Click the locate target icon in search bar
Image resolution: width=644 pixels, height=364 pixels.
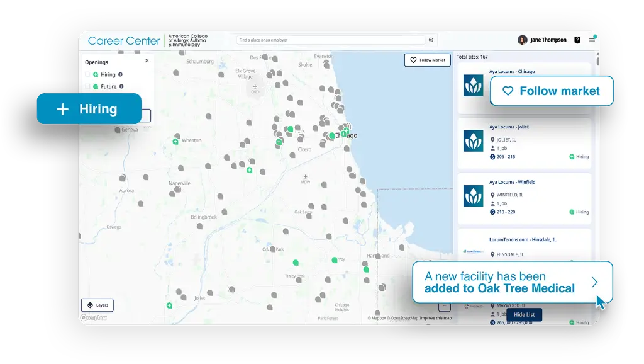point(431,40)
